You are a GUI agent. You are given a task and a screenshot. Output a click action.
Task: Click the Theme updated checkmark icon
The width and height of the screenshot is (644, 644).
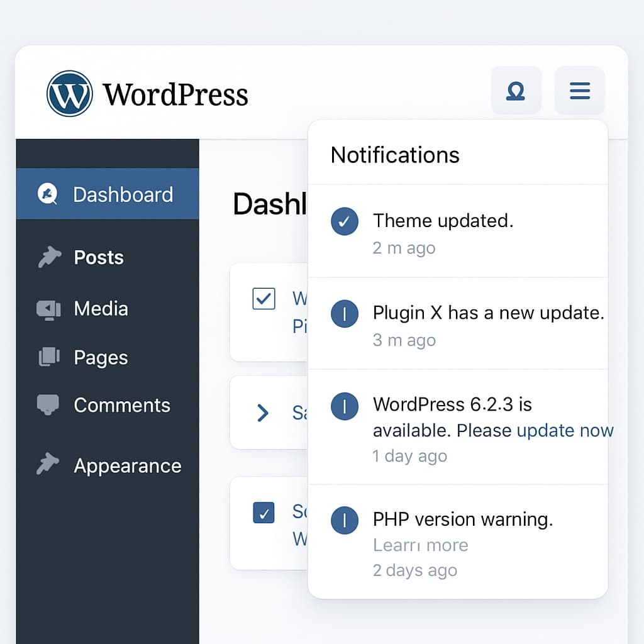click(345, 221)
